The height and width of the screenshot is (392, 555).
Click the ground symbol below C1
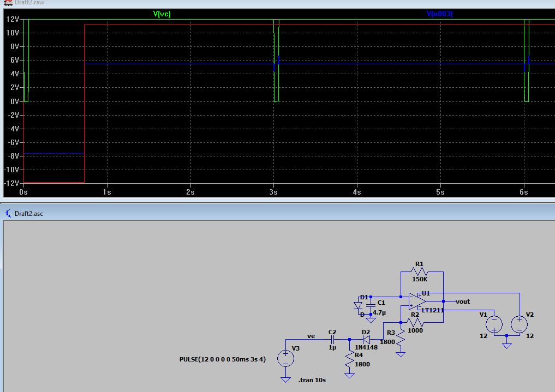pos(371,320)
